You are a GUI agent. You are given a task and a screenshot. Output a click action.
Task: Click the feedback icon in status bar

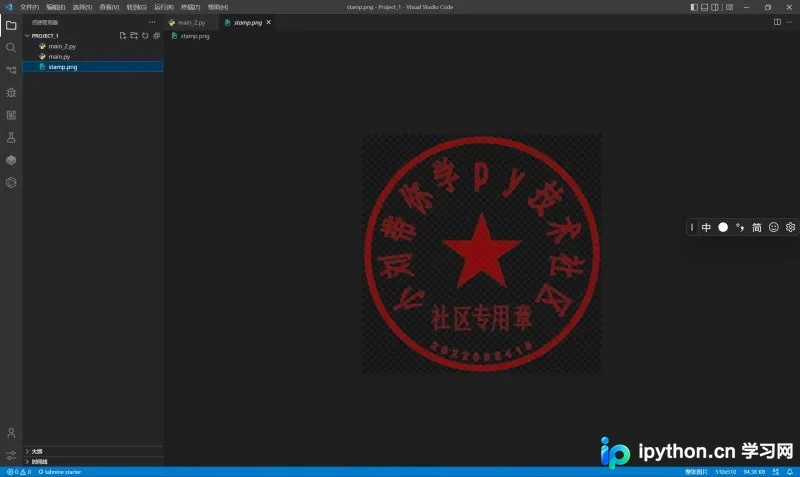click(776, 472)
